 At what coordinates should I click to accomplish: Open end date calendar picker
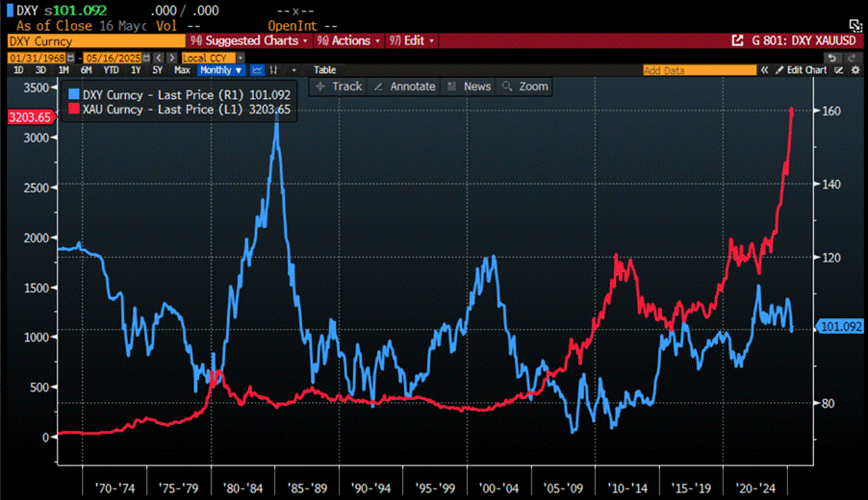pyautogui.click(x=146, y=58)
